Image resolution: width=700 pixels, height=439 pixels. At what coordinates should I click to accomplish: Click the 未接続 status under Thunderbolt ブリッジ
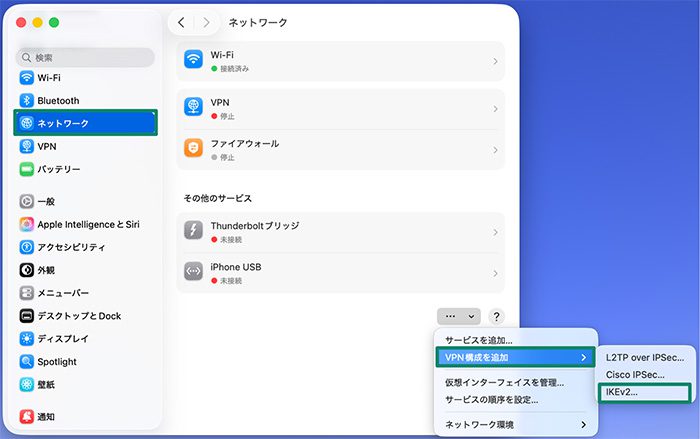[231, 240]
